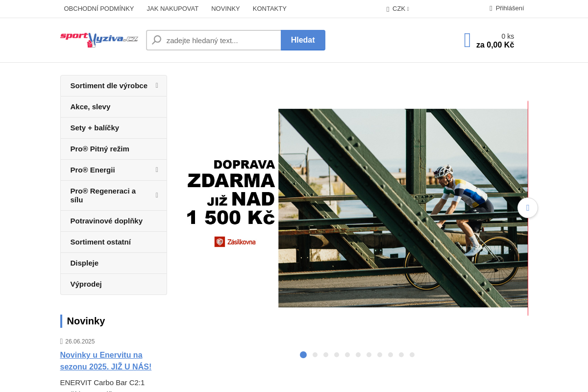Image resolution: width=588 pixels, height=392 pixels.
Task: Open the Enervit 2025 news article link
Action: coord(106,361)
